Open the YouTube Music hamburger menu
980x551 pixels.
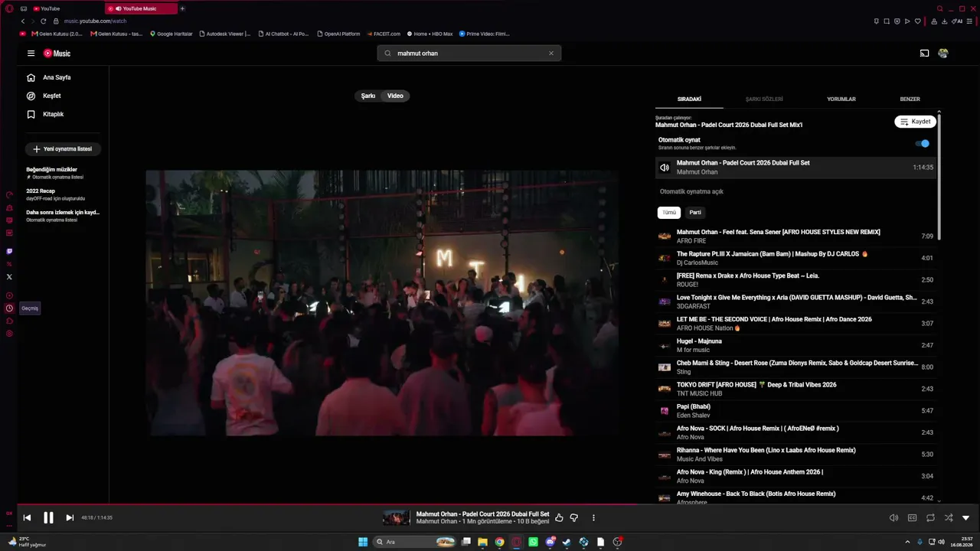(x=31, y=54)
